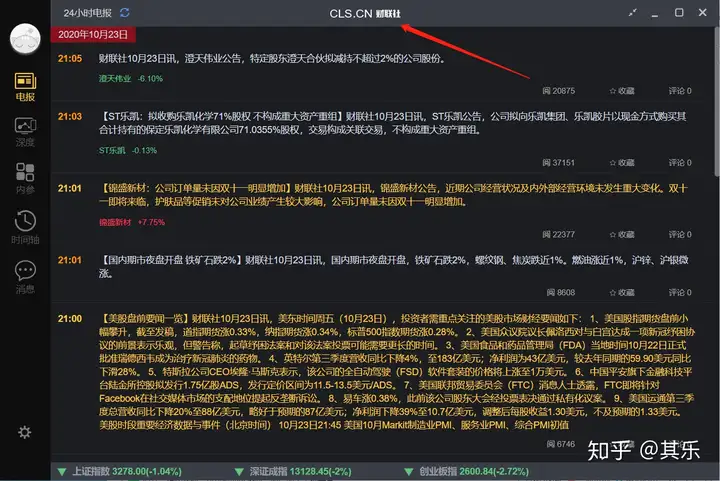Open the 内参 section in sidebar

pyautogui.click(x=25, y=178)
